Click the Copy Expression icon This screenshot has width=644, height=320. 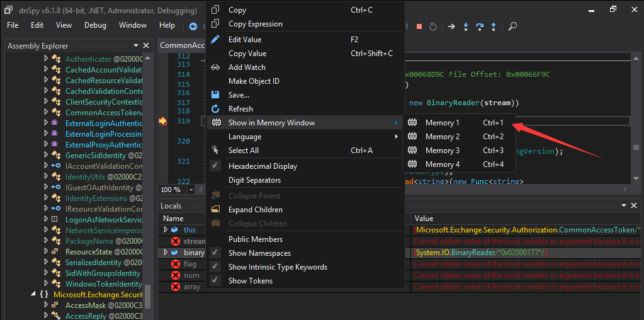click(x=215, y=24)
